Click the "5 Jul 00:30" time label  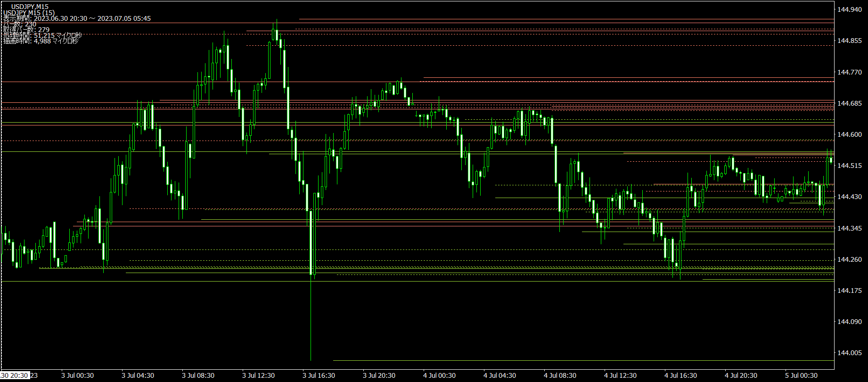tap(802, 376)
